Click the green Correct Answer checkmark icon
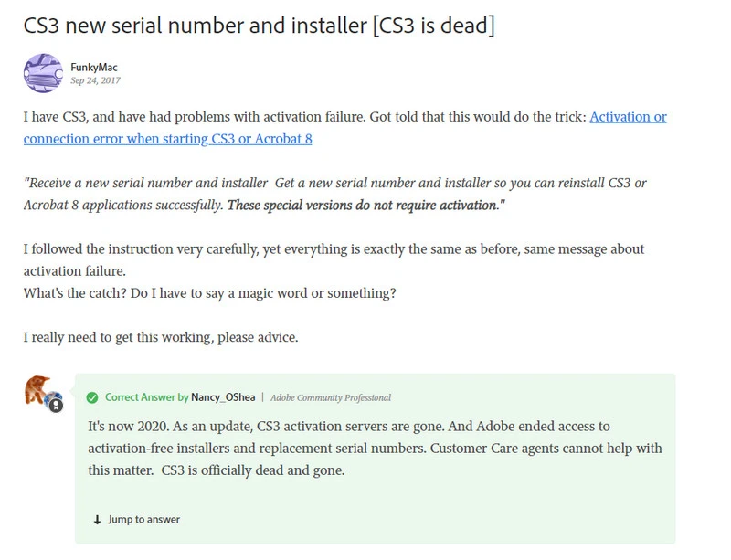Image resolution: width=731 pixels, height=560 pixels. [x=91, y=397]
